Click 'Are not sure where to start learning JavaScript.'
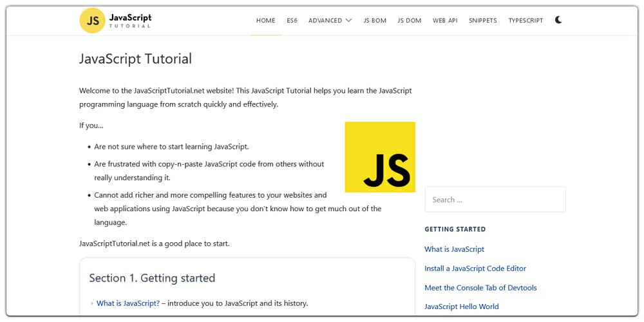Image resolution: width=644 pixels, height=322 pixels. (x=172, y=147)
